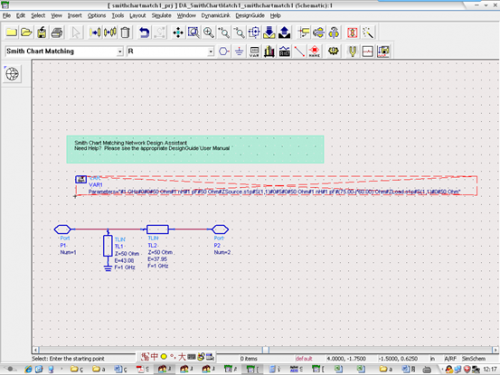Screen dimensions: 500x375
Task: Click the View All zoom icon
Action: (193, 33)
